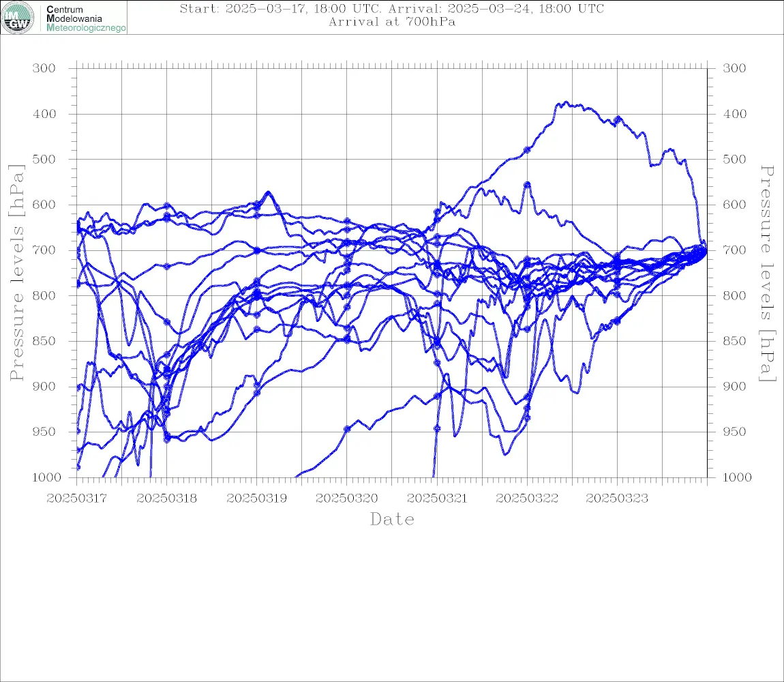784x682 pixels.
Task: Click the right axis 400 label
Action: [x=734, y=114]
